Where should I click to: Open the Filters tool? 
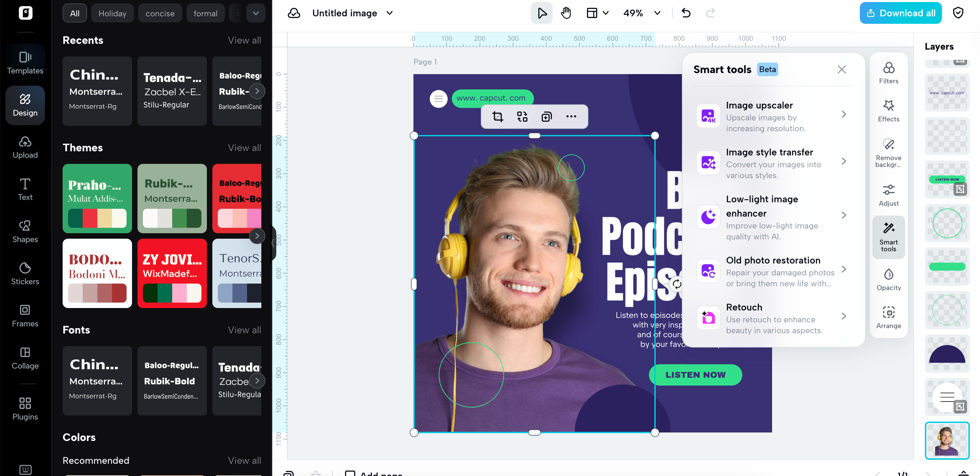coord(889,73)
